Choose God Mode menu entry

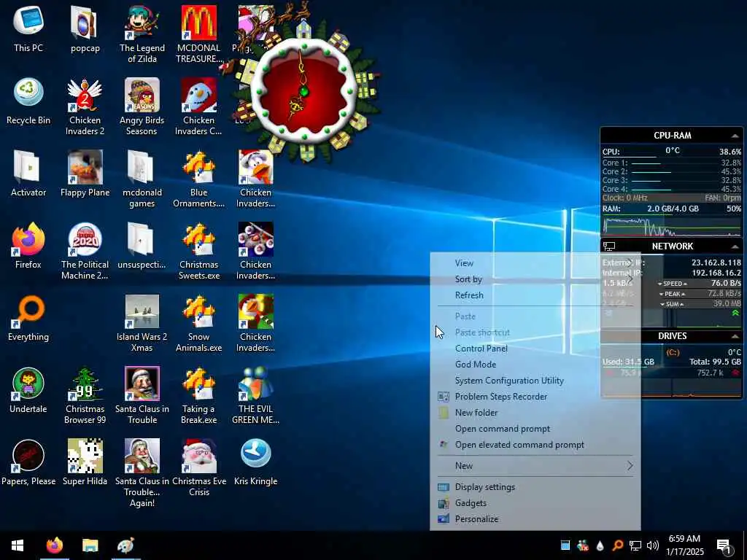pyautogui.click(x=535, y=365)
